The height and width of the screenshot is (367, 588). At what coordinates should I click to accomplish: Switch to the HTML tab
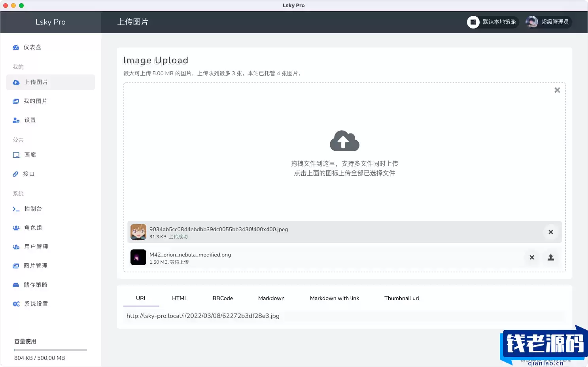pyautogui.click(x=180, y=299)
